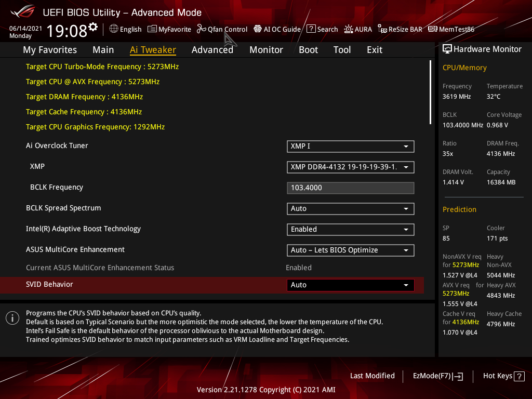Switch to the Main tab
The image size is (532, 399).
[103, 50]
